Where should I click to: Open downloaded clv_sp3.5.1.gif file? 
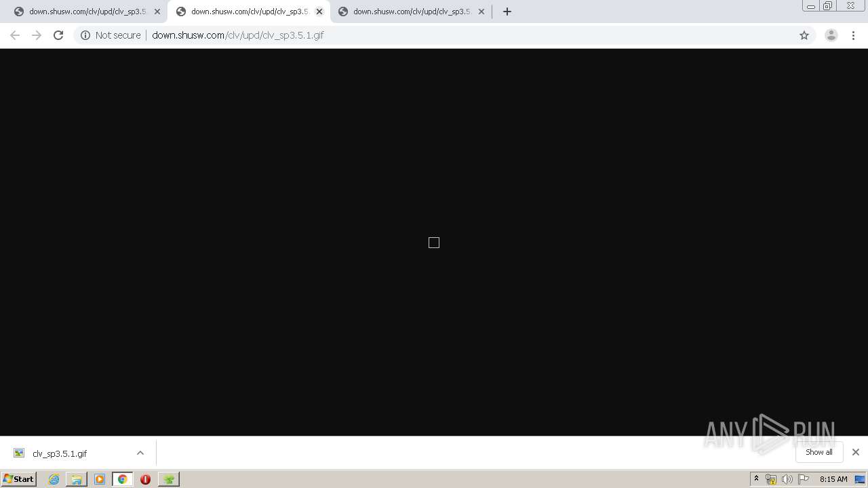[x=60, y=453]
